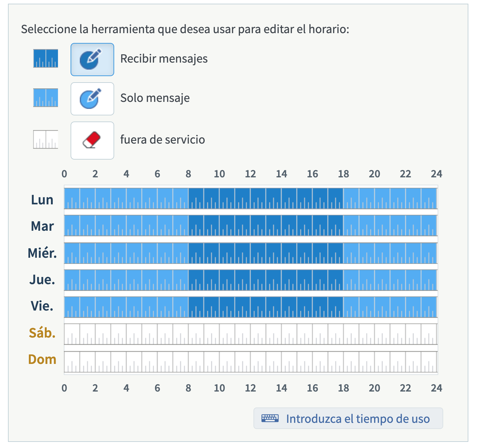
Task: Open Introduzca el tiempo de uso
Action: point(348,418)
